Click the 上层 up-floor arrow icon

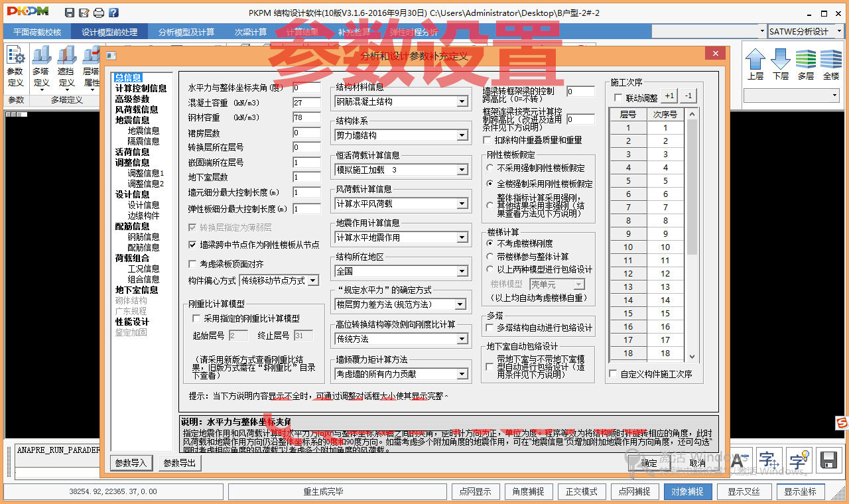(x=756, y=63)
